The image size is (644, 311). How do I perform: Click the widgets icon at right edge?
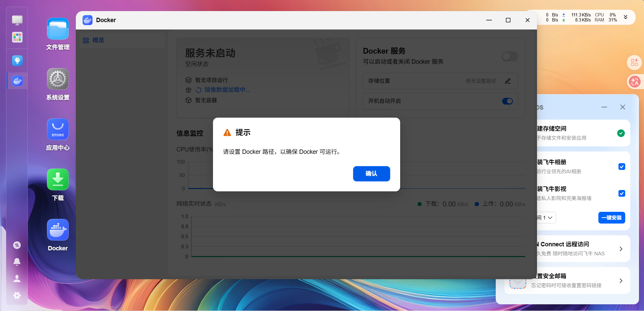tap(634, 62)
